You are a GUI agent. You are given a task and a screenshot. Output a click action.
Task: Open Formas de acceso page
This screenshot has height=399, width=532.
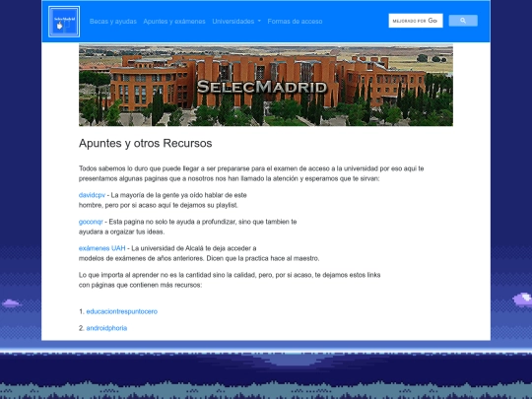(295, 22)
